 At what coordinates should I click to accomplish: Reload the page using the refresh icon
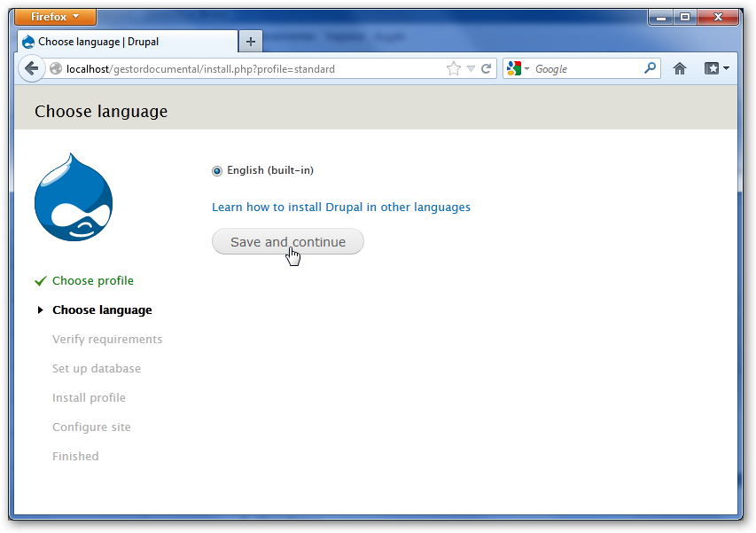coord(487,68)
